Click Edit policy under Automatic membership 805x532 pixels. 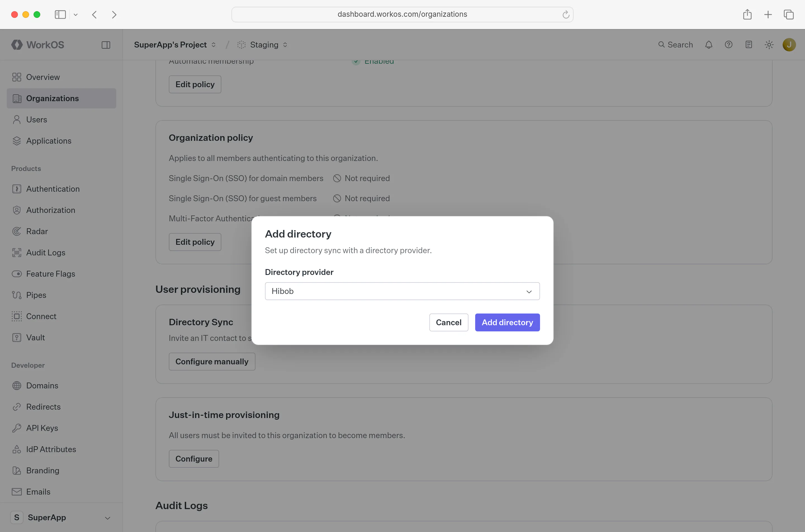[x=195, y=84]
